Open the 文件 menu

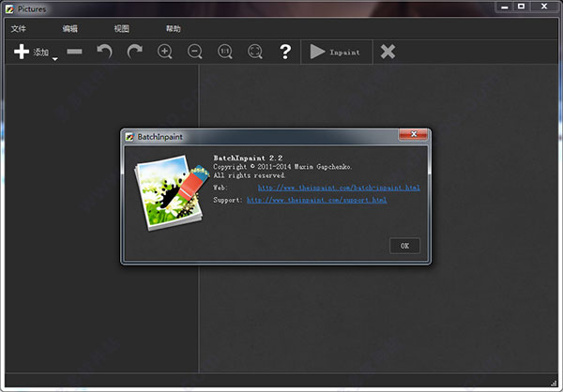pos(19,29)
